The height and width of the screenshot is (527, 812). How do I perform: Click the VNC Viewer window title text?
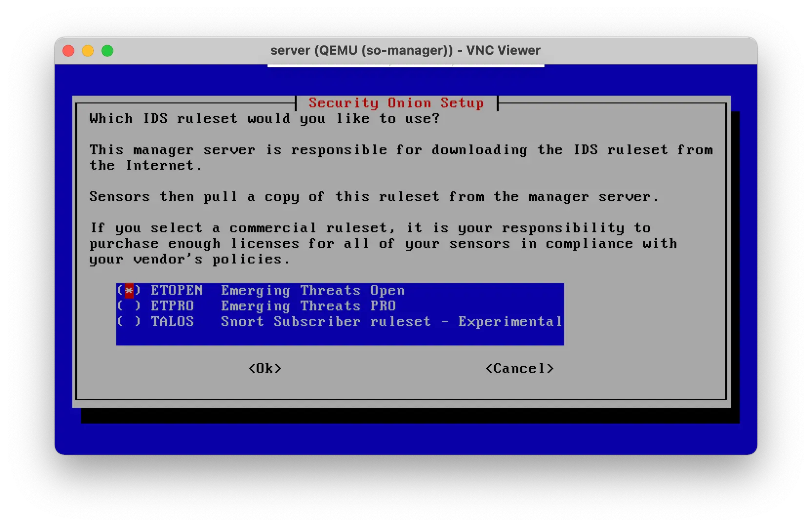tap(406, 50)
